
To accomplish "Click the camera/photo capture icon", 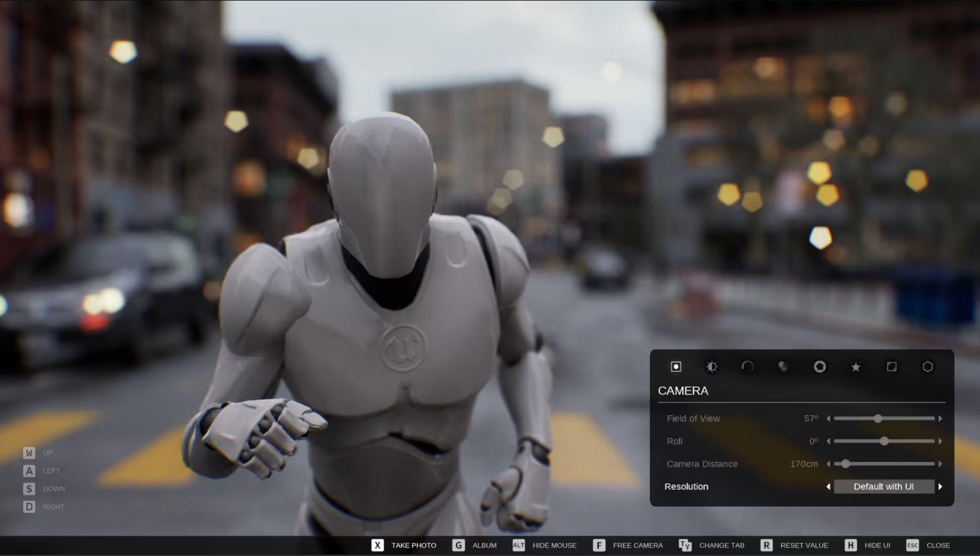I will 675,366.
